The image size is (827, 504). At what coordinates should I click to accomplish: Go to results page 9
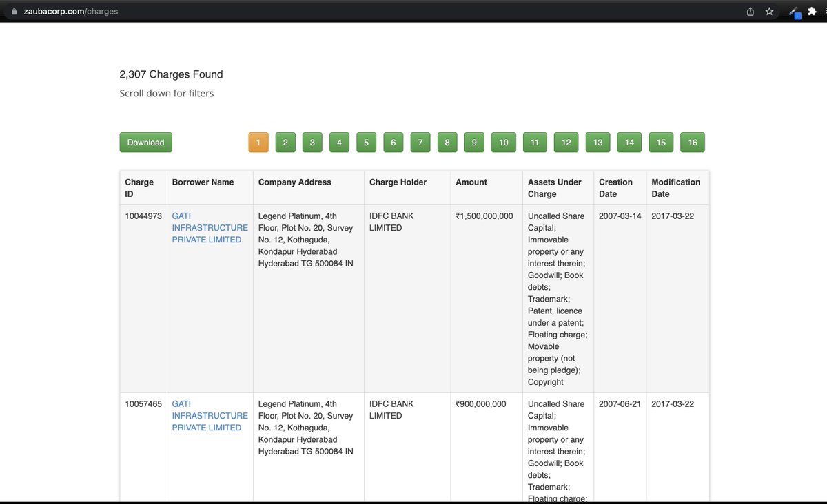[474, 142]
